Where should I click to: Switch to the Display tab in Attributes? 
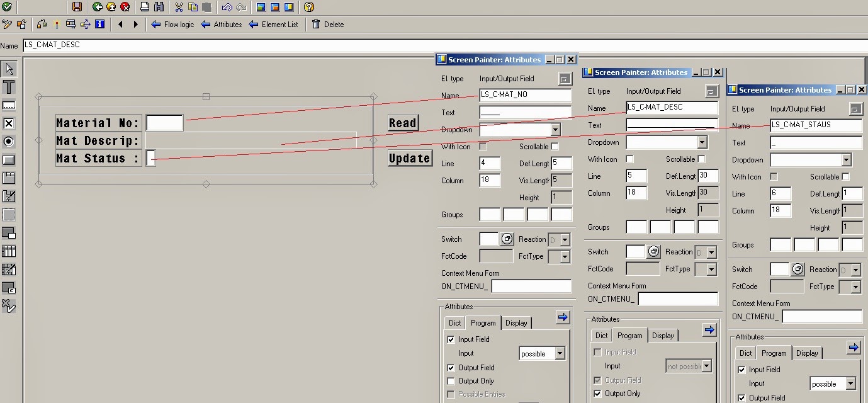click(516, 322)
